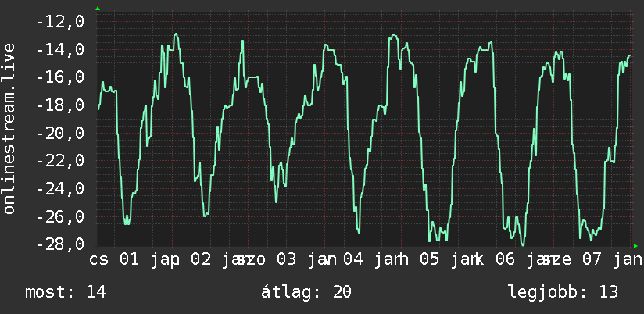
Task: Click the -20,0 y-axis label
Action: click(x=60, y=133)
